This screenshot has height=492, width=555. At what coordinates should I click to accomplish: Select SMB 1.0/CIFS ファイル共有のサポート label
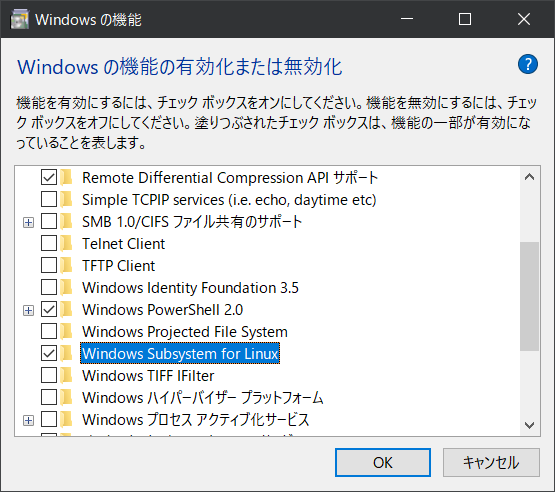tap(192, 222)
